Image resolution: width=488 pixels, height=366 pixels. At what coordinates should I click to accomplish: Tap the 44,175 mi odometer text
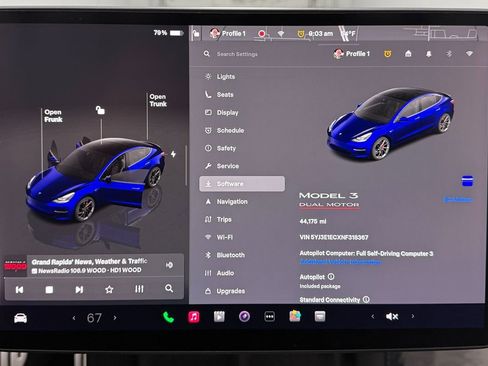(313, 221)
